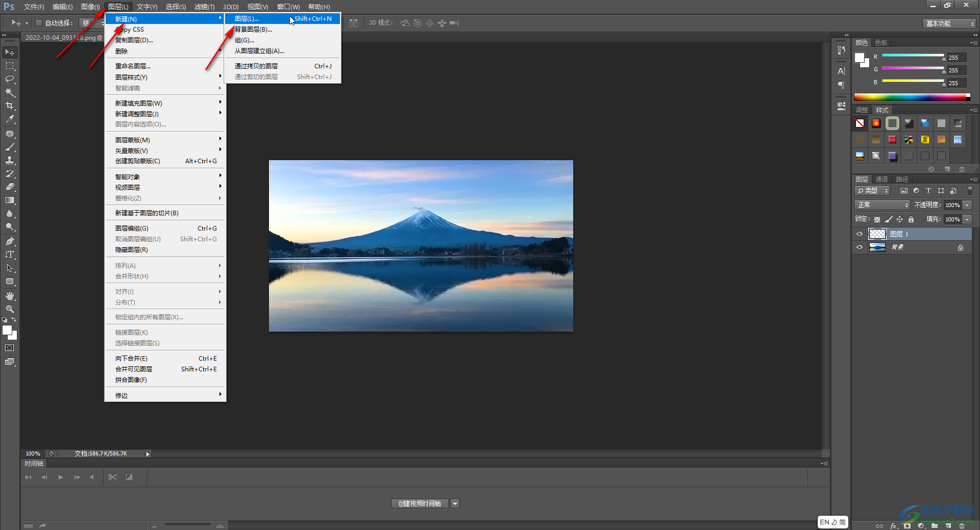Image resolution: width=980 pixels, height=530 pixels.
Task: Select the Hand tool
Action: coord(10,296)
